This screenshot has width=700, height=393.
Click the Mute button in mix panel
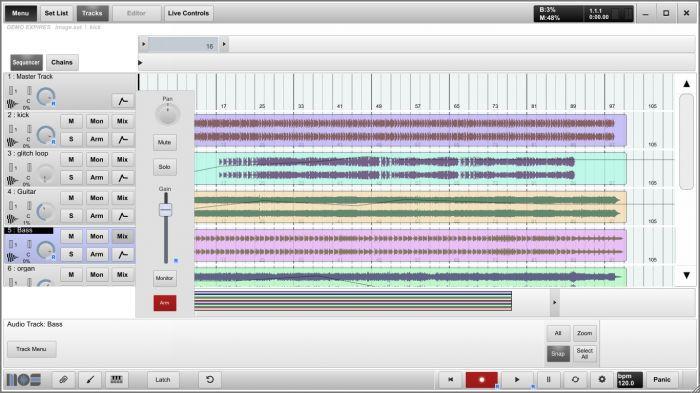coord(165,142)
